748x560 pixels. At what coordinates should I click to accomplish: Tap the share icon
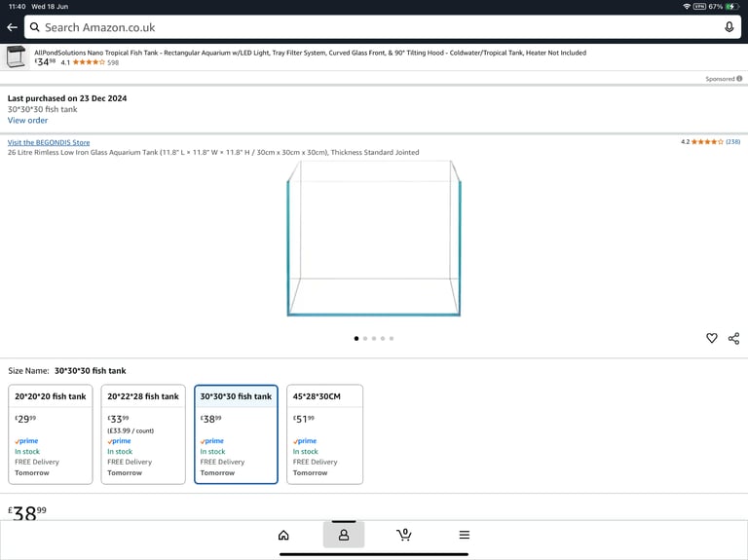733,338
